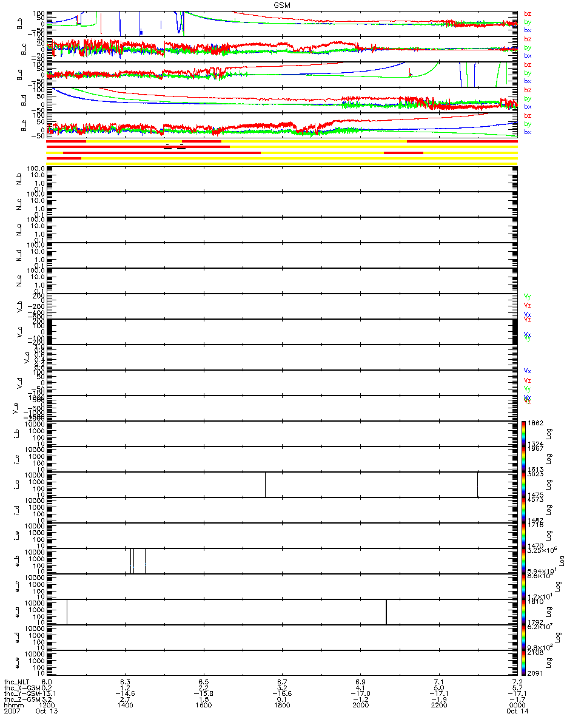This screenshot has height=728, width=564.
Task: Click the 2007 year label
Action: tap(12, 712)
